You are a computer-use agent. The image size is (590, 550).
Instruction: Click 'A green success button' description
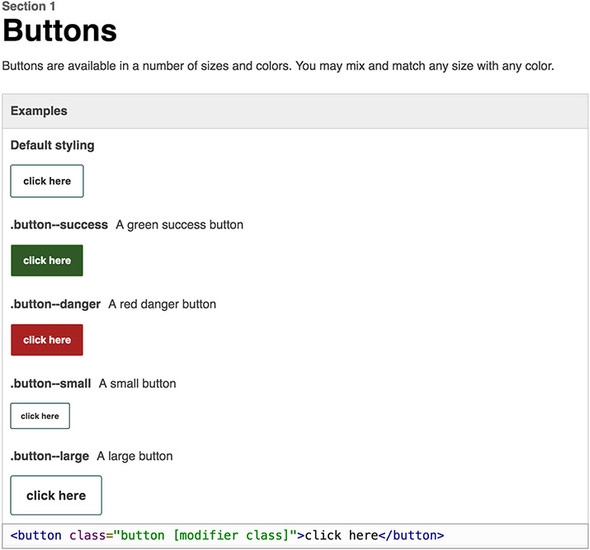[x=179, y=225]
